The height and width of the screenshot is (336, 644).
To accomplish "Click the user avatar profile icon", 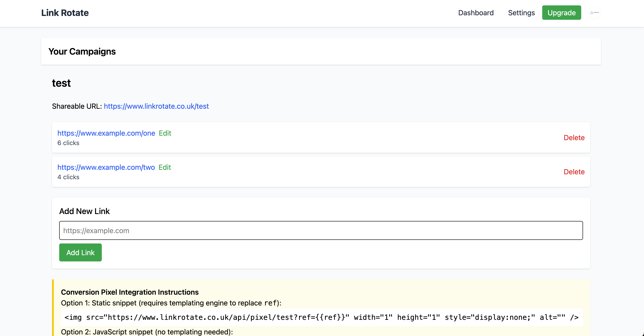I will tap(594, 13).
